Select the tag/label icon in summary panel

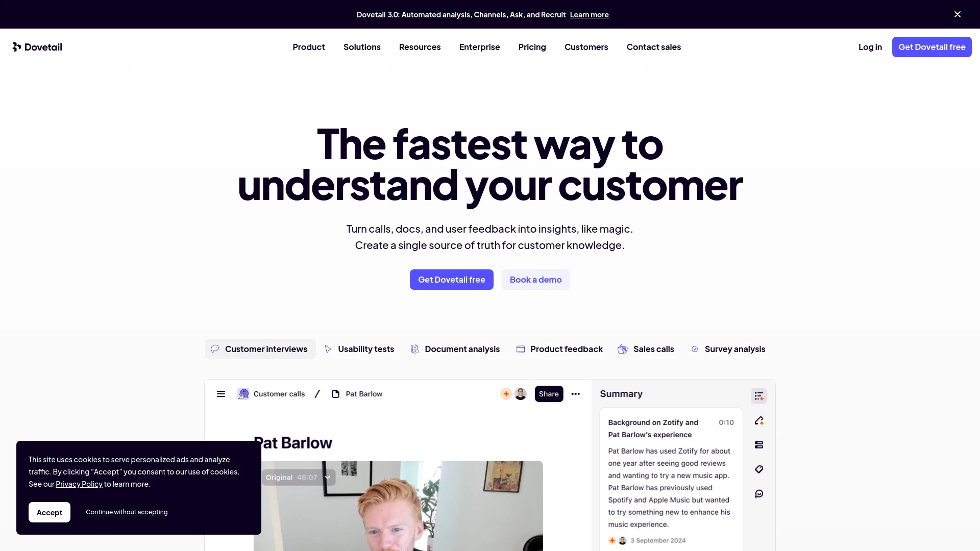tap(758, 469)
